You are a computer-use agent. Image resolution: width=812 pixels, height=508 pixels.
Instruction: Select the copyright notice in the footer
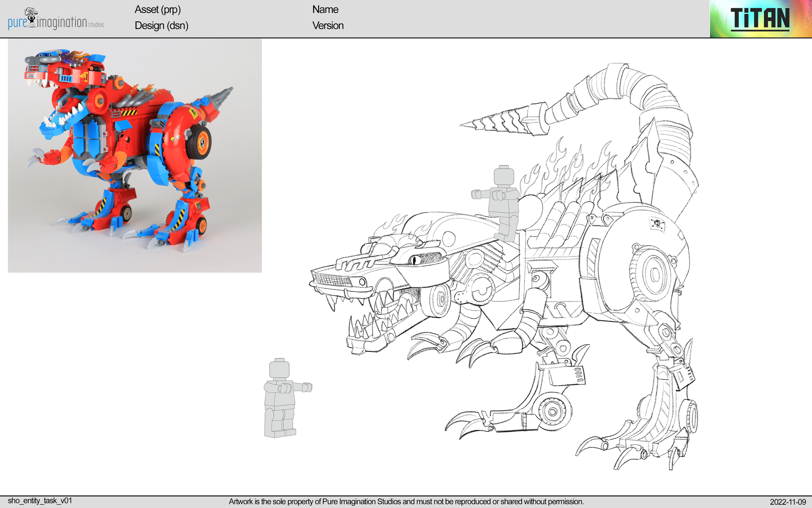[406, 501]
